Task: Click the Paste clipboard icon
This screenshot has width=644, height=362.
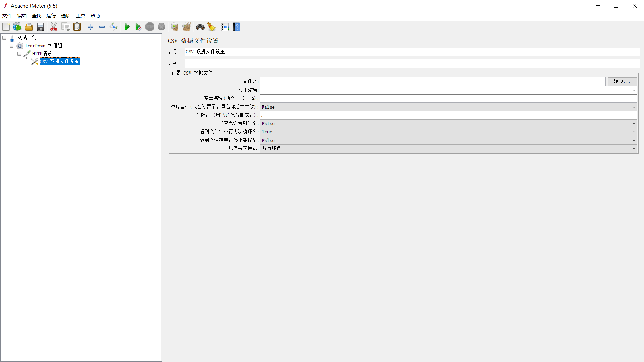Action: (77, 27)
